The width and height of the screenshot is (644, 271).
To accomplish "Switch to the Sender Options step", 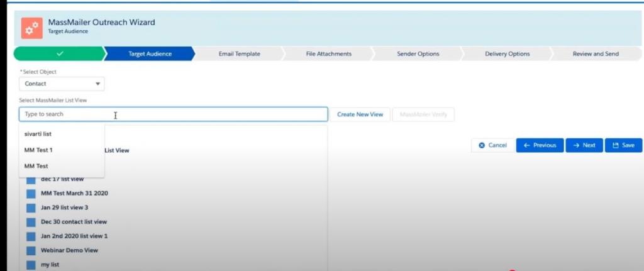I will click(418, 54).
